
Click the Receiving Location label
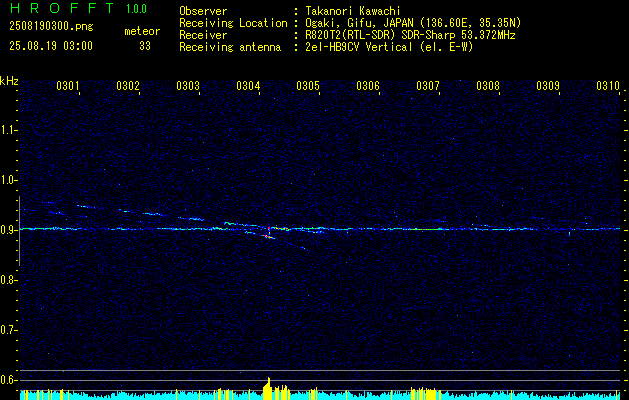point(233,23)
